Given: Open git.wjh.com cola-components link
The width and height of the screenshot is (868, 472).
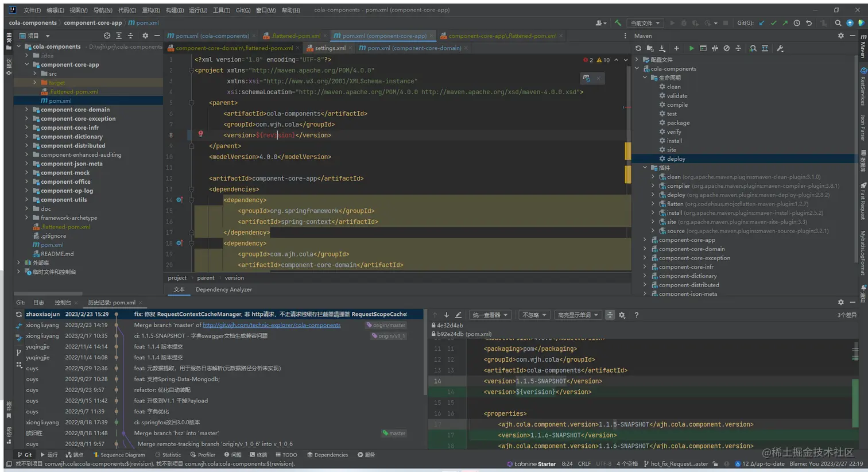Looking at the screenshot, I should point(272,325).
